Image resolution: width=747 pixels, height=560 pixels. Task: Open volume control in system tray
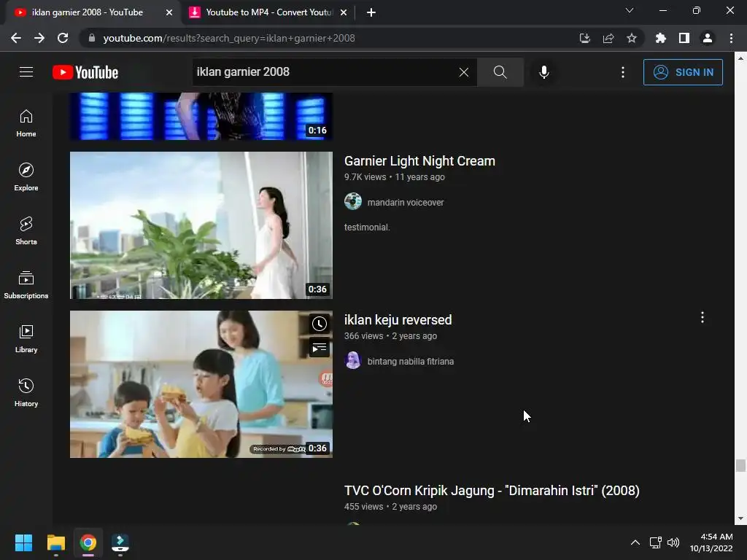[673, 542]
